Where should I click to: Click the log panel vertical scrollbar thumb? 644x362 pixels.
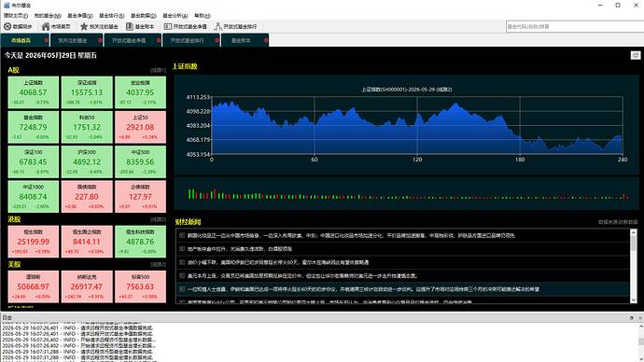tap(640, 341)
